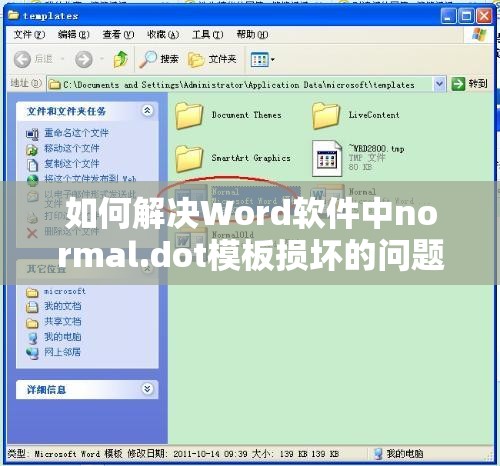The image size is (500, 466).
Task: Select the Document Themes folder icon
Action: 189,116
